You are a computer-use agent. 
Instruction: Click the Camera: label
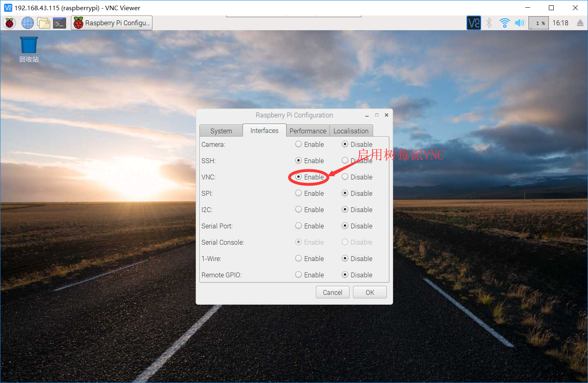[213, 144]
